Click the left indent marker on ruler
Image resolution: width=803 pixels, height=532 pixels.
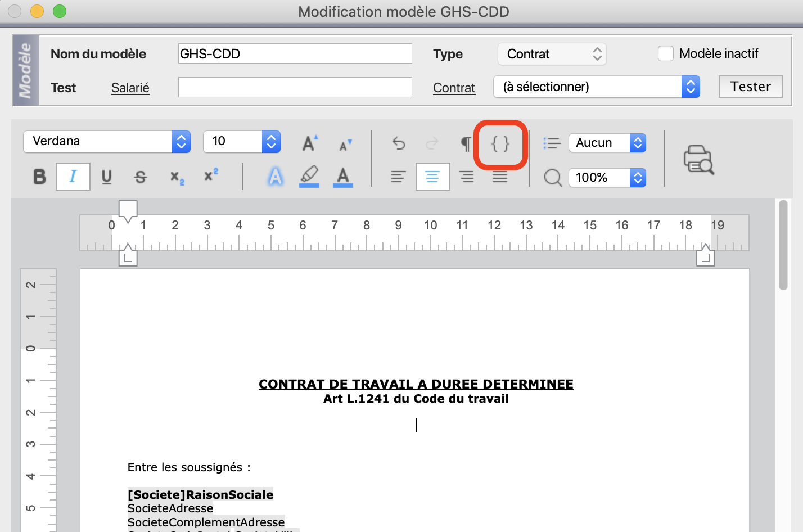[x=128, y=255]
